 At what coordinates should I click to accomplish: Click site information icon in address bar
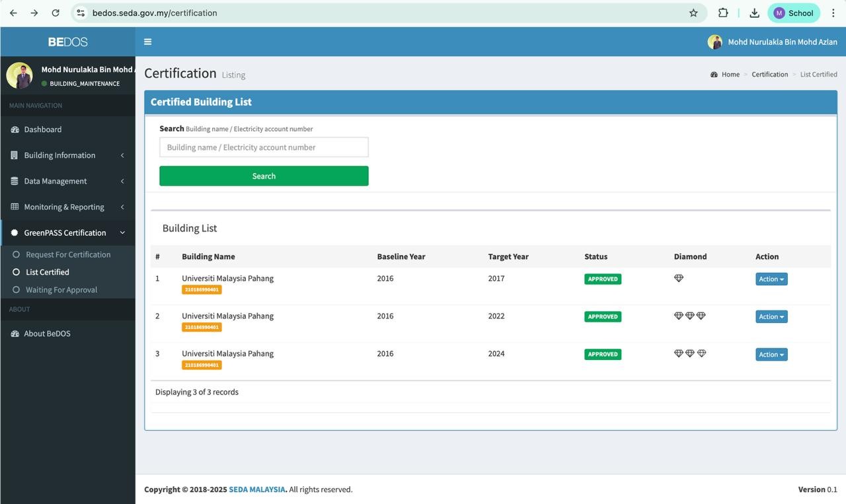pyautogui.click(x=81, y=13)
